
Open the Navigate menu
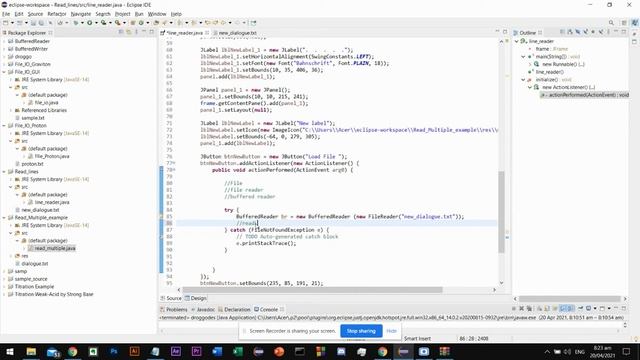tap(81, 14)
